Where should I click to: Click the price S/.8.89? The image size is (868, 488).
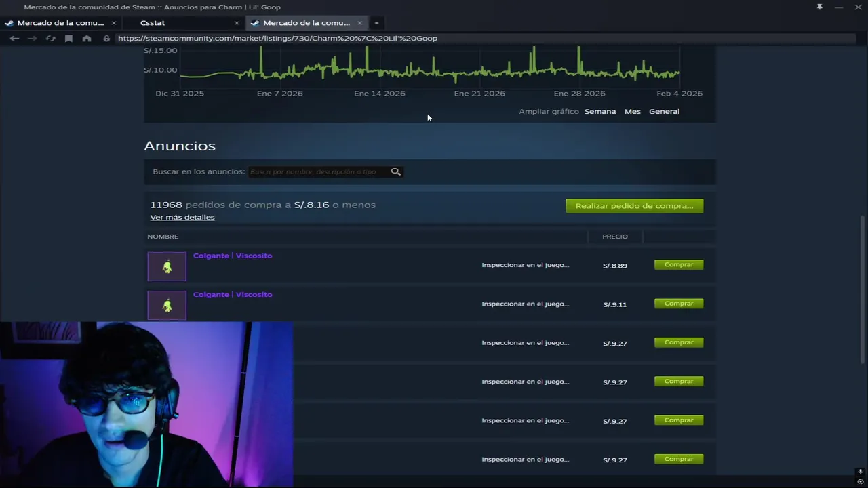615,266
